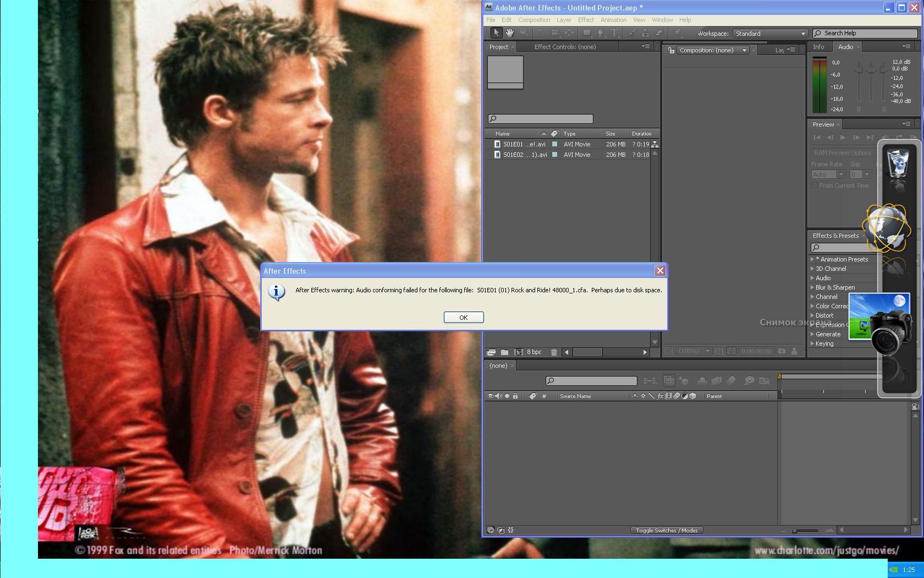924x578 pixels.
Task: Open Recycle Bin from the desktop dock
Action: click(898, 163)
